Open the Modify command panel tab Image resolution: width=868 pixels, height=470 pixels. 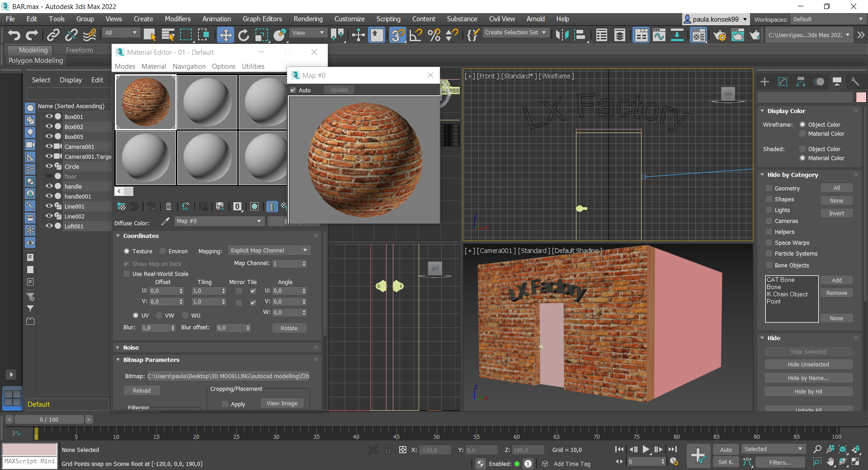783,81
